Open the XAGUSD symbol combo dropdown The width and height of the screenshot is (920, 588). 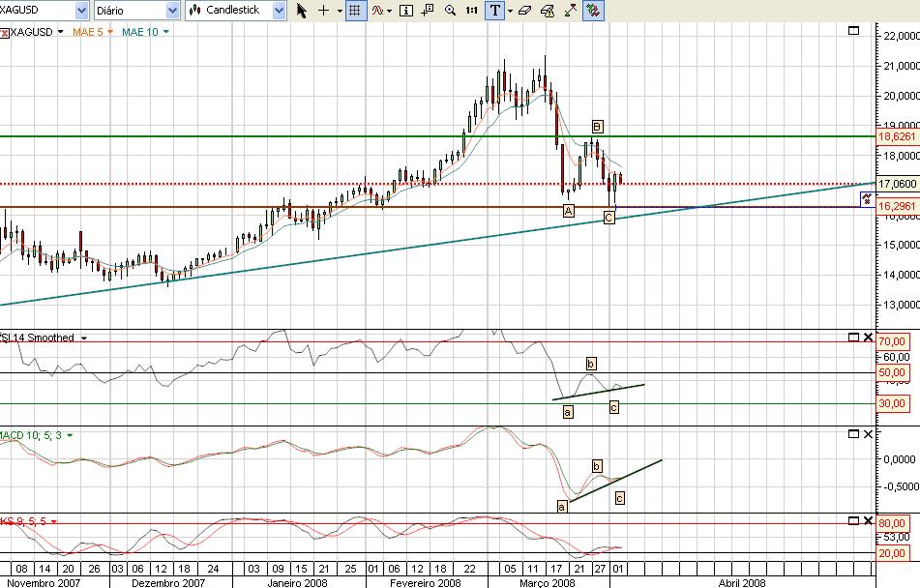[x=81, y=11]
